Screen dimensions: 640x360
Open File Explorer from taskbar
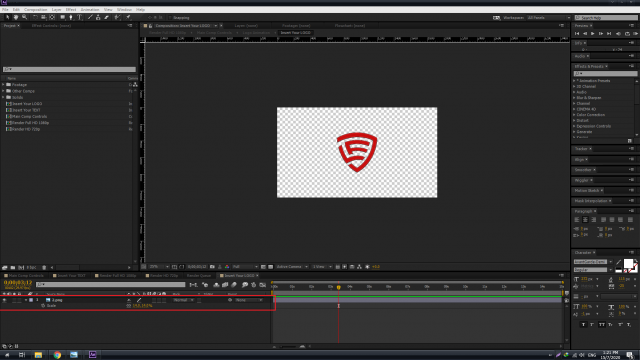click(x=38, y=355)
